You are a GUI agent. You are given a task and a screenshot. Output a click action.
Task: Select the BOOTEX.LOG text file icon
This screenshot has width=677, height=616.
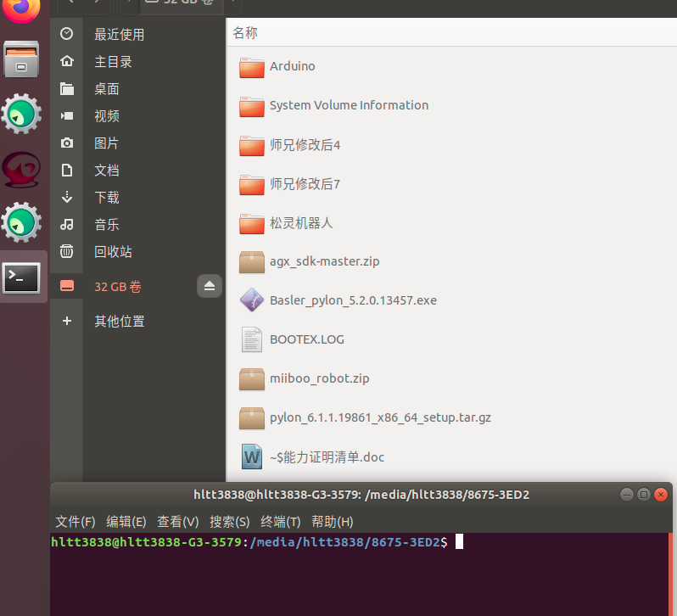coord(252,339)
